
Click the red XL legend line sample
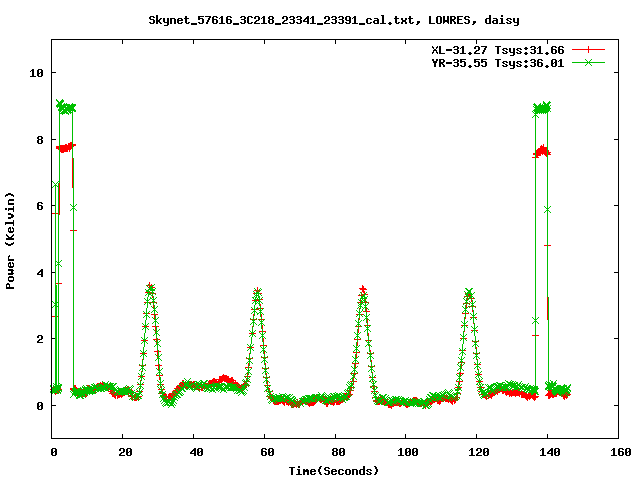588,50
